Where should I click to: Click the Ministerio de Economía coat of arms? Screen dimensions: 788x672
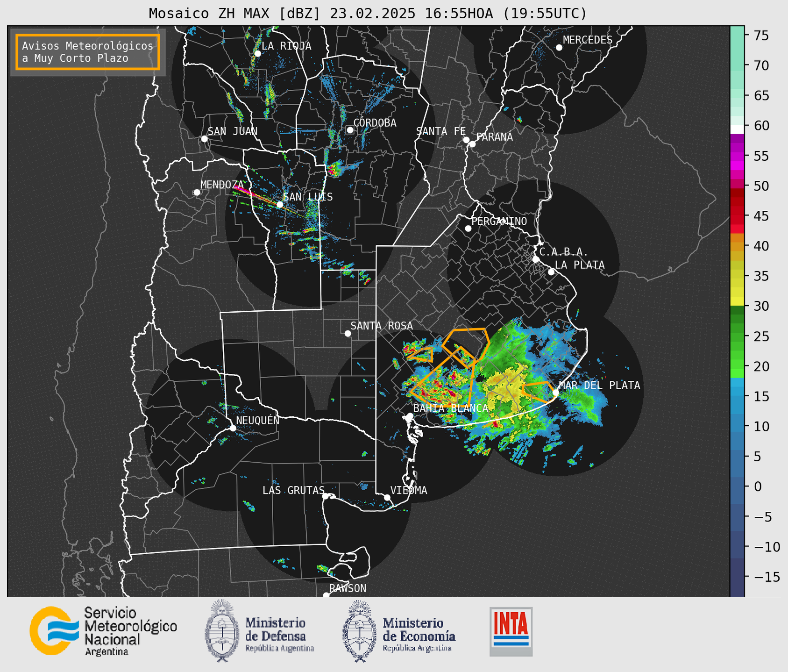(x=359, y=631)
